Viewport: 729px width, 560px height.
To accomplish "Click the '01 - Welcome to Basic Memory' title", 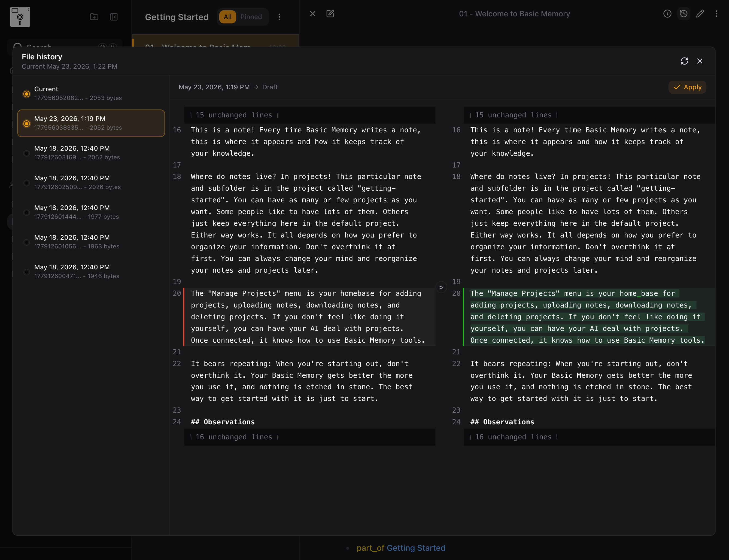I will 514,14.
